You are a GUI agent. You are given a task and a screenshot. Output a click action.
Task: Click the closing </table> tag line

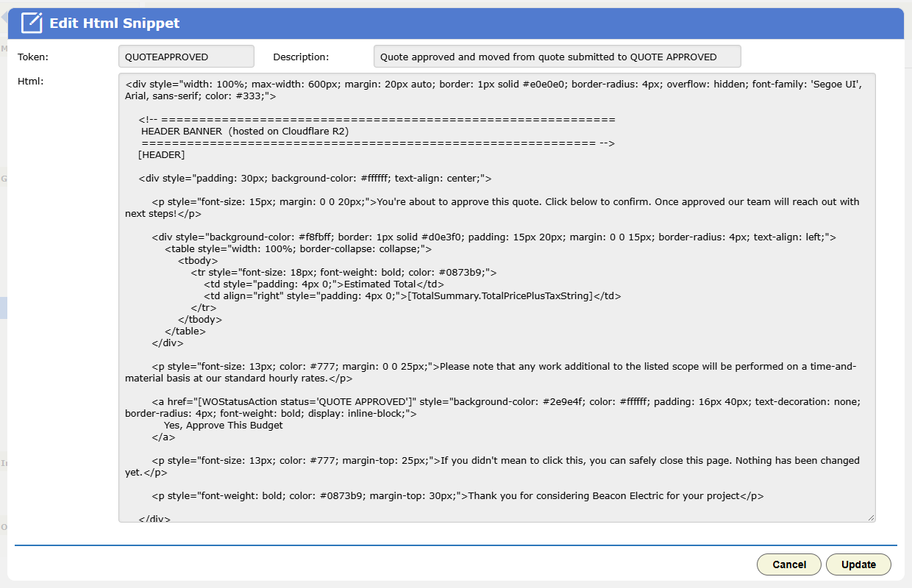pyautogui.click(x=185, y=331)
